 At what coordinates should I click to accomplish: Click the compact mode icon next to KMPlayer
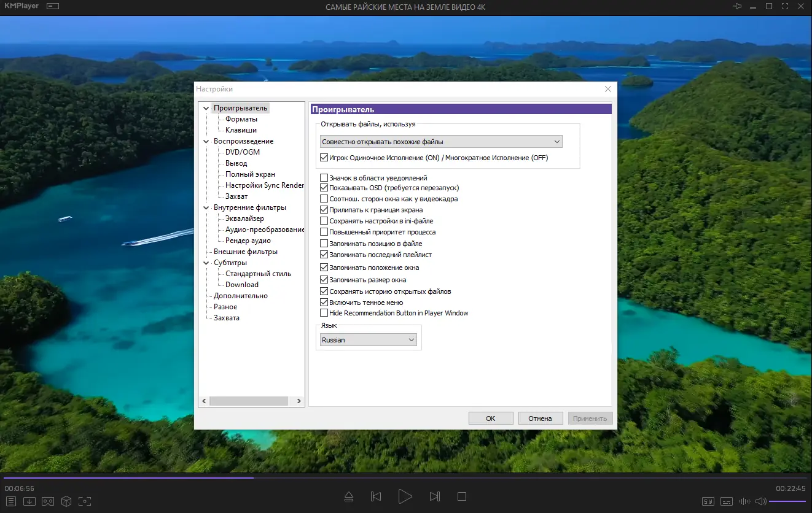pos(53,7)
